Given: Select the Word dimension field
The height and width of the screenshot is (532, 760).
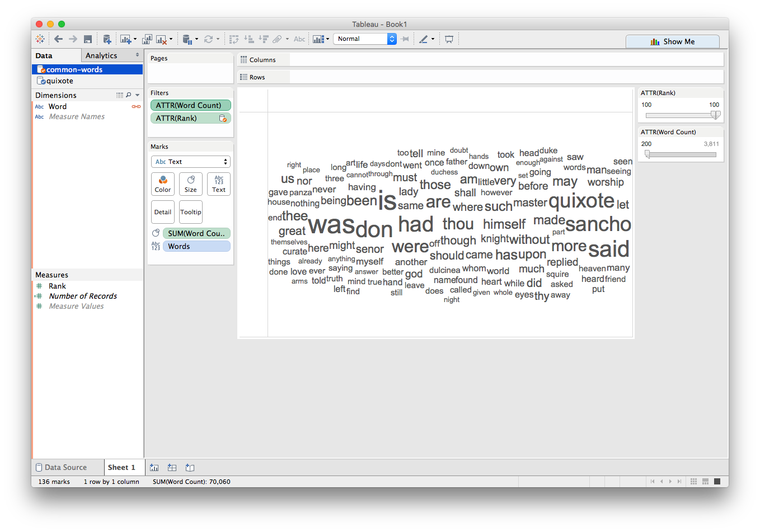Looking at the screenshot, I should click(58, 106).
